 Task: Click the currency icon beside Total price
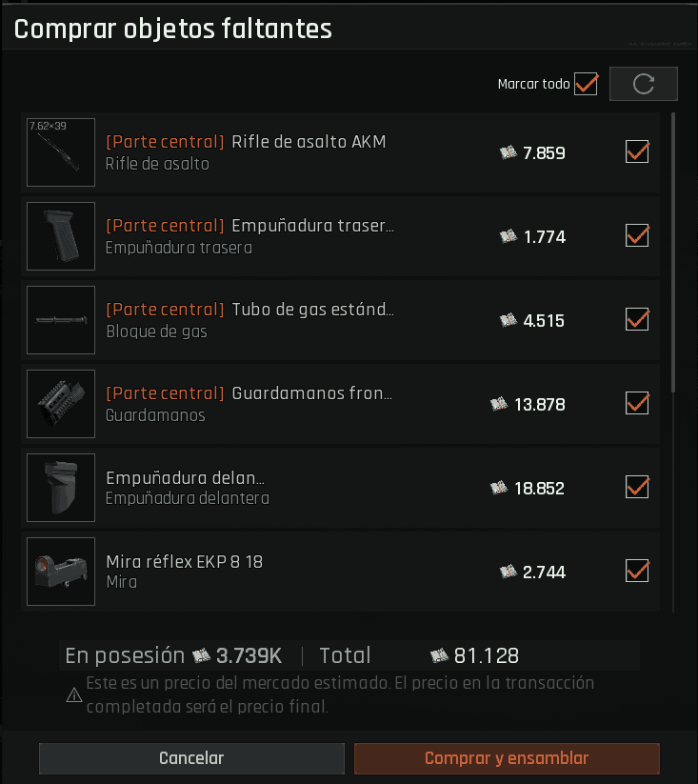tap(439, 655)
